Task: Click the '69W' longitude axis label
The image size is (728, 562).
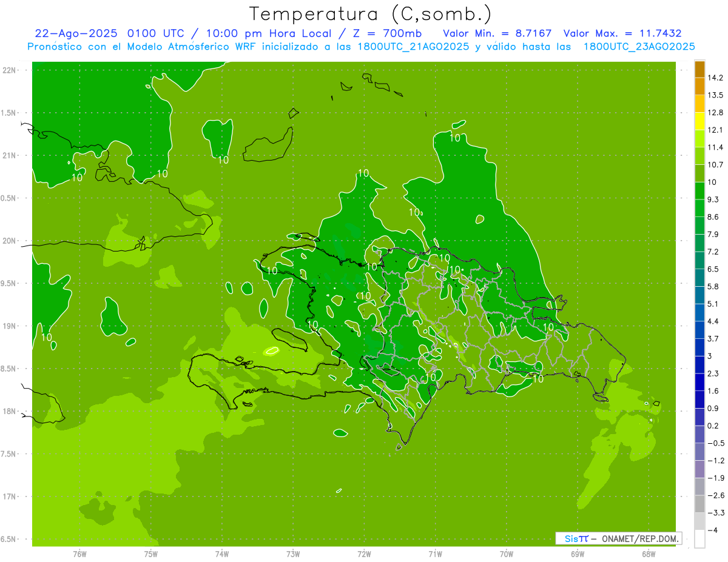Action: (577, 554)
